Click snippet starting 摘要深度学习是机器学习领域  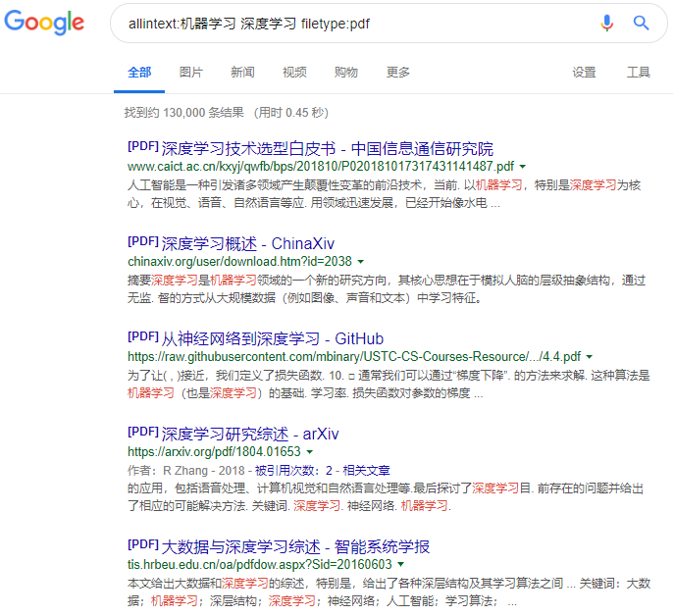coord(387,288)
